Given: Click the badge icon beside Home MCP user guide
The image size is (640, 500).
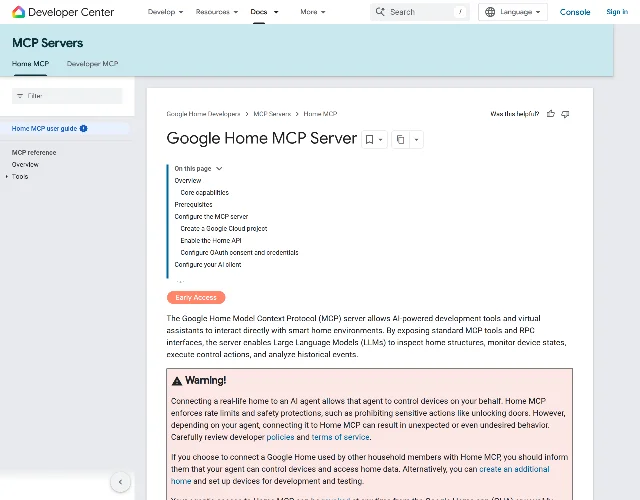Looking at the screenshot, I should pos(84,129).
